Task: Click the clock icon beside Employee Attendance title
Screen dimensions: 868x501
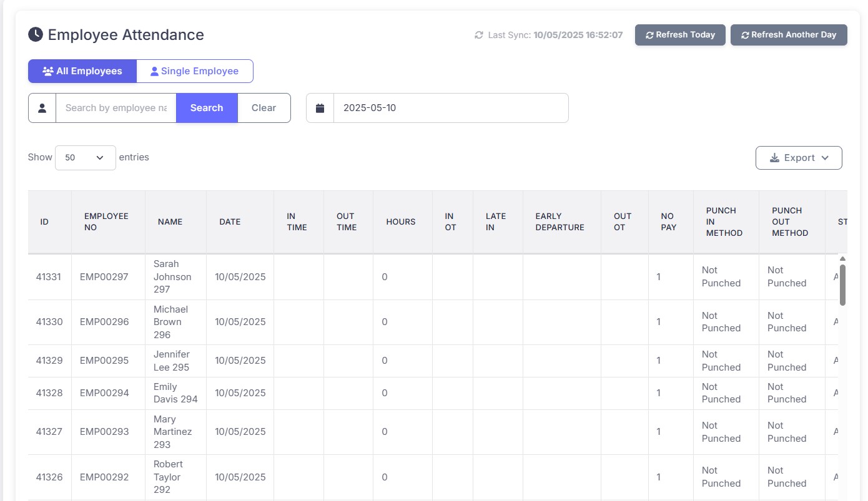Action: click(35, 34)
